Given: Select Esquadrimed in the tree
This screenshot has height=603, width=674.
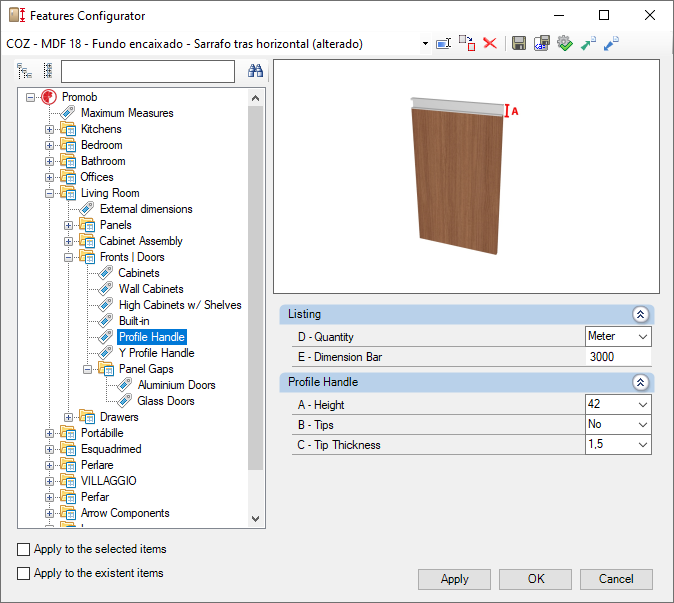Looking at the screenshot, I should 111,449.
